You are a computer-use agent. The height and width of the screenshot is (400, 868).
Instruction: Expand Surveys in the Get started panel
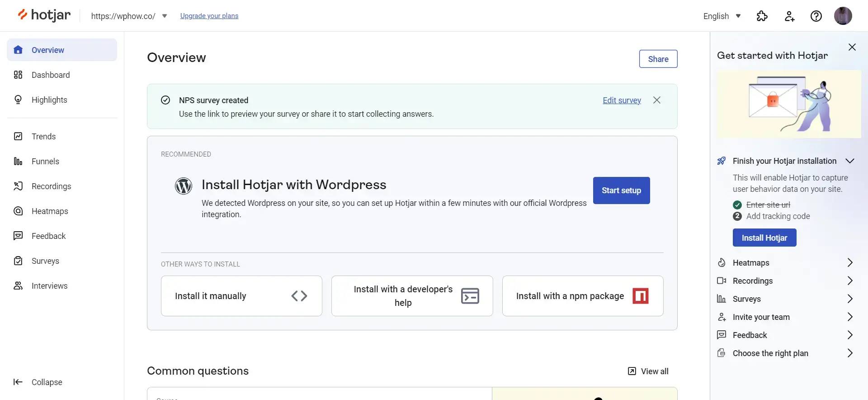785,299
